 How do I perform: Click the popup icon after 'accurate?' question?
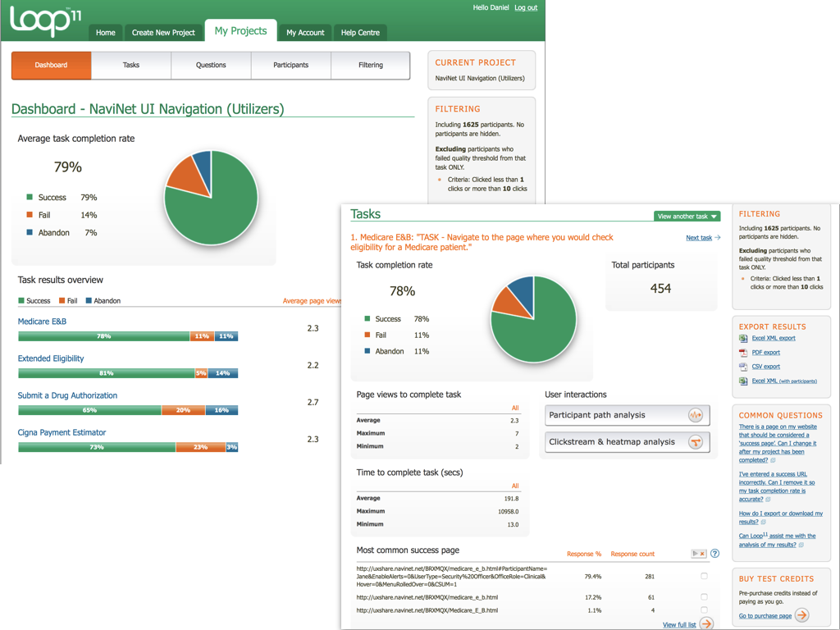(768, 500)
